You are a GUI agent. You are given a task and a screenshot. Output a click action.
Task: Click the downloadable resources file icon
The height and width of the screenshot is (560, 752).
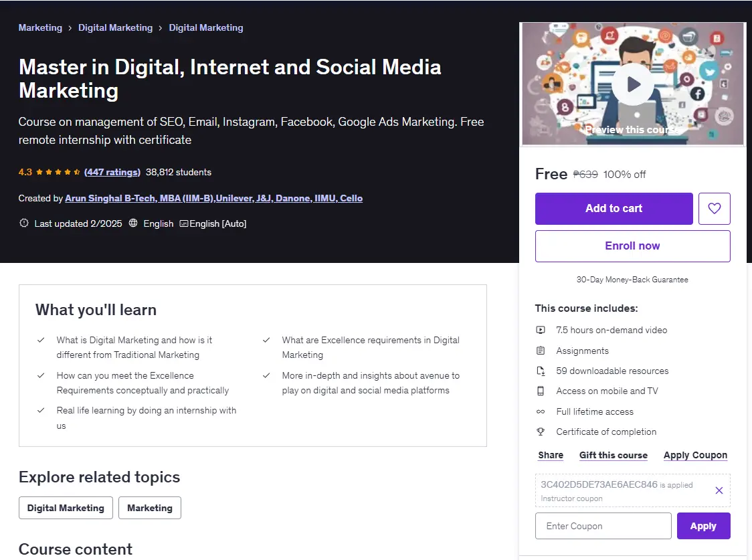coord(541,371)
